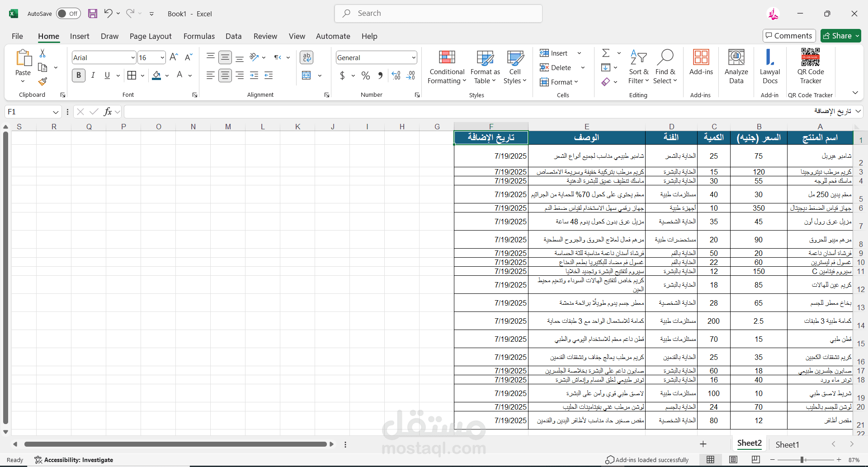Click the Align Left icon

point(210,75)
